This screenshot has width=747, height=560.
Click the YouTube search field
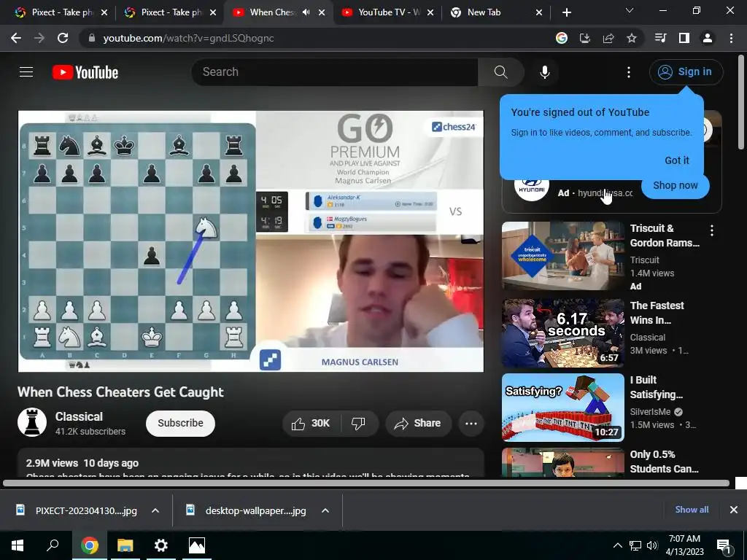(335, 72)
